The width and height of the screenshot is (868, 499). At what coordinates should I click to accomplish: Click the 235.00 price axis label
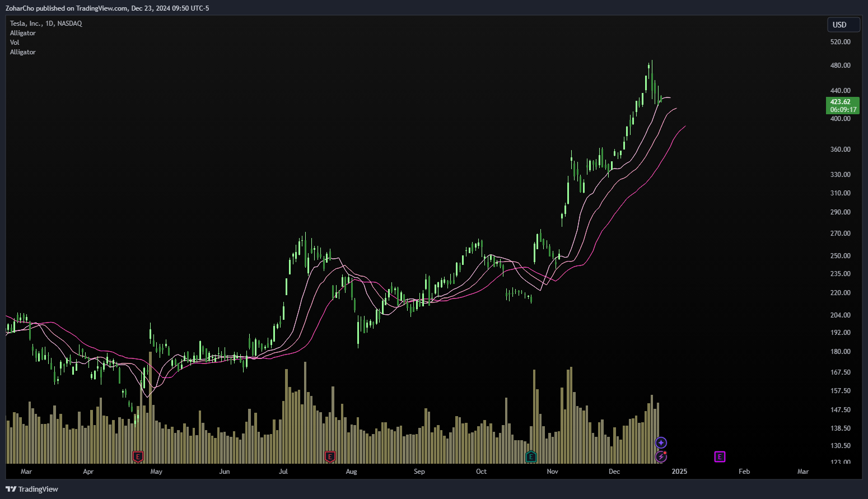(x=840, y=274)
